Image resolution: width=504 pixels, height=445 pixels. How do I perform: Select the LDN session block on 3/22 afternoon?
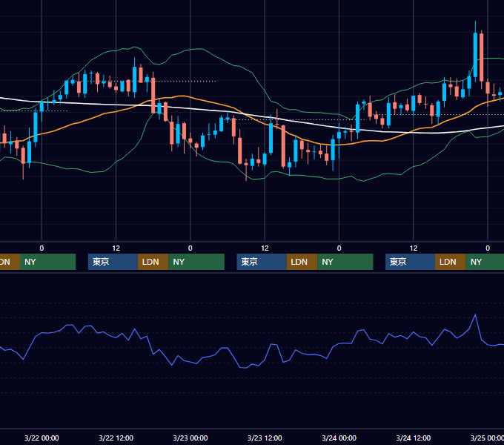click(x=153, y=262)
